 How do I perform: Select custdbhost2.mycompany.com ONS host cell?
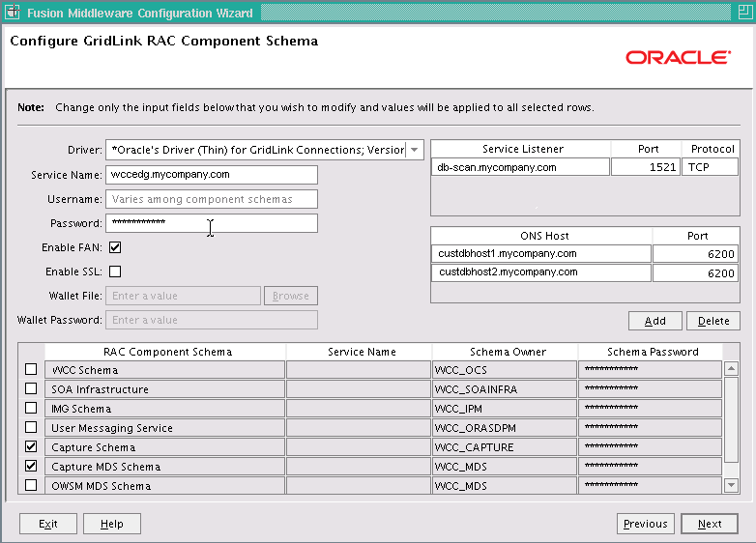pos(541,272)
